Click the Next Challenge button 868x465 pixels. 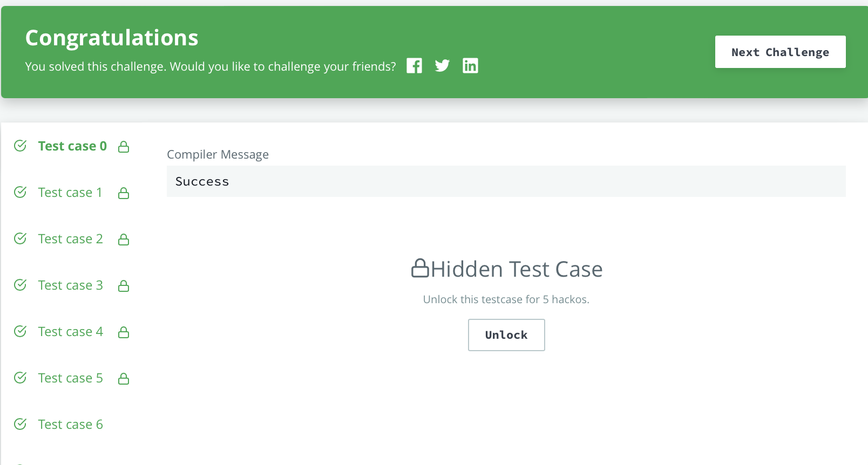coord(780,52)
